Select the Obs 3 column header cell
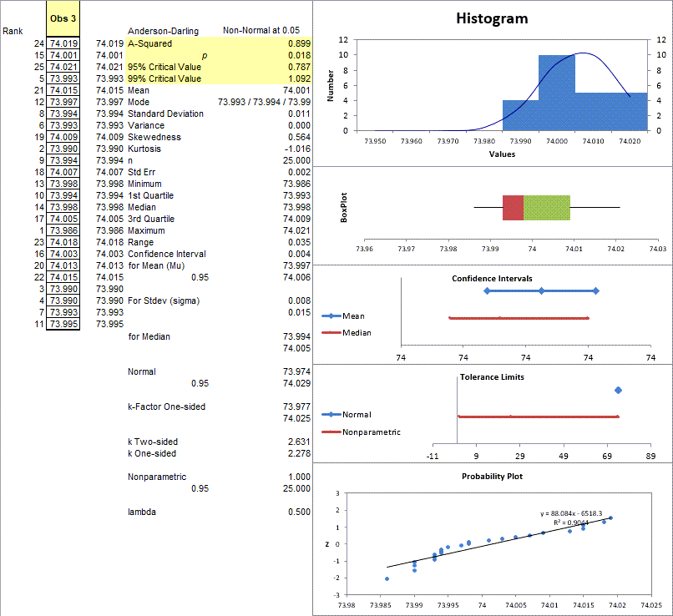This screenshot has height=616, width=673. [63, 19]
